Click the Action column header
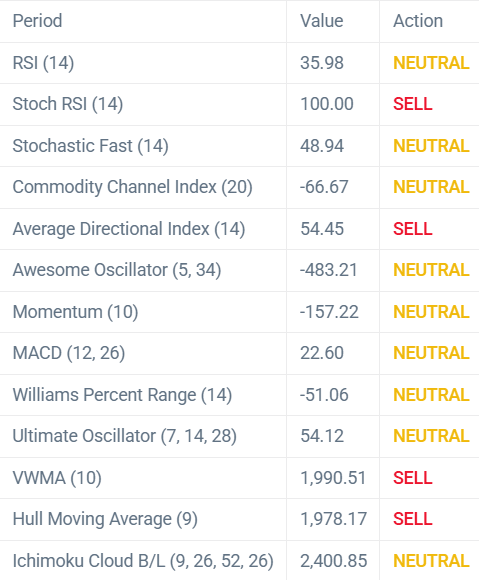The width and height of the screenshot is (479, 580). tap(418, 21)
